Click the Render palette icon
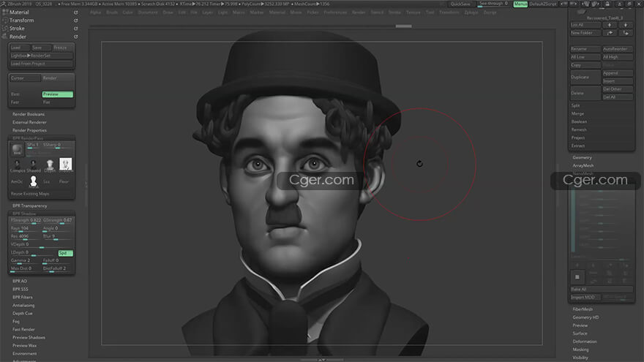The height and width of the screenshot is (362, 644). [x=5, y=37]
